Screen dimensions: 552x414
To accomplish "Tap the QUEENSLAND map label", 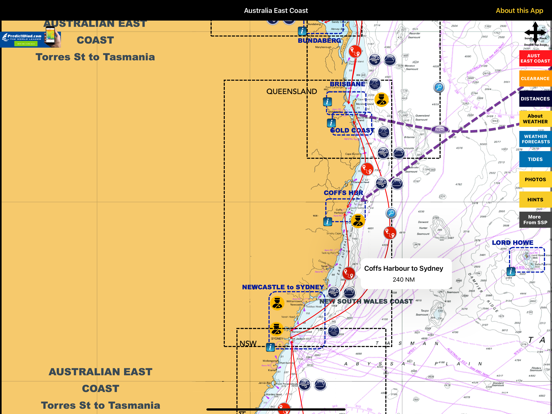I will [x=291, y=92].
